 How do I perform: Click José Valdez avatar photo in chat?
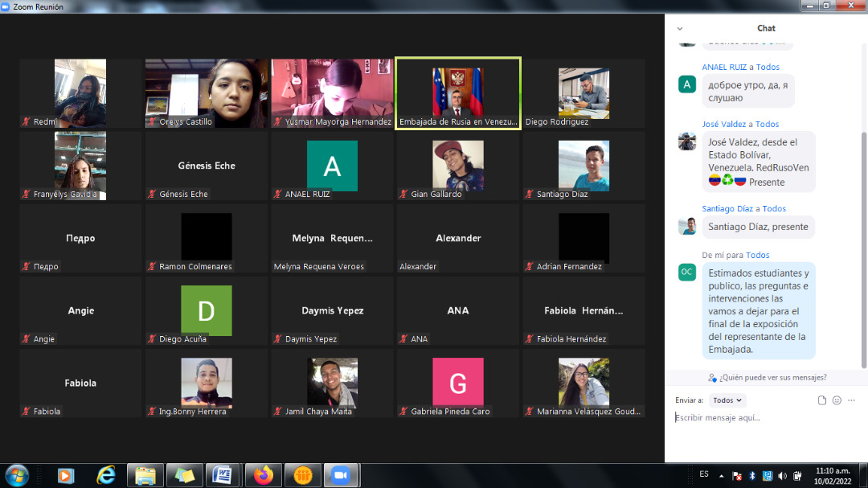(687, 141)
